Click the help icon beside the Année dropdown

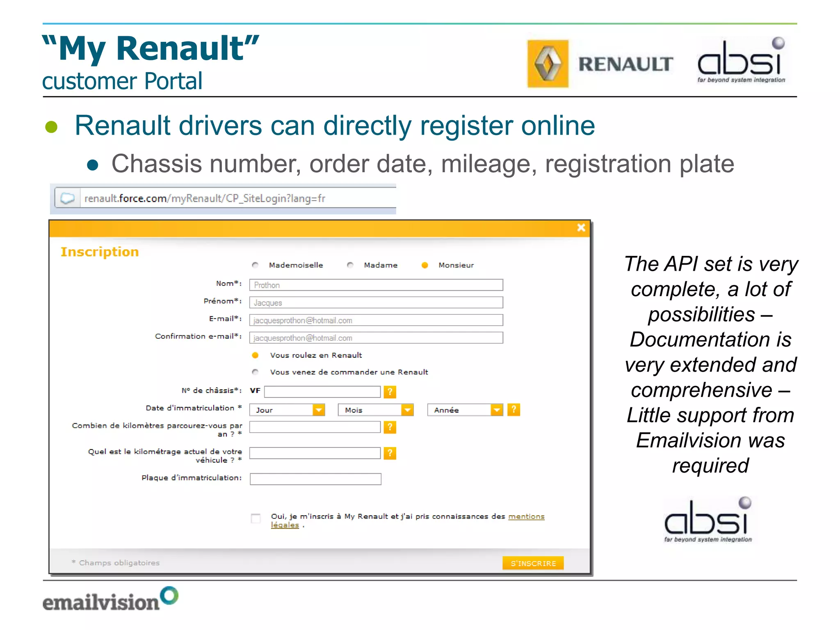tap(514, 409)
